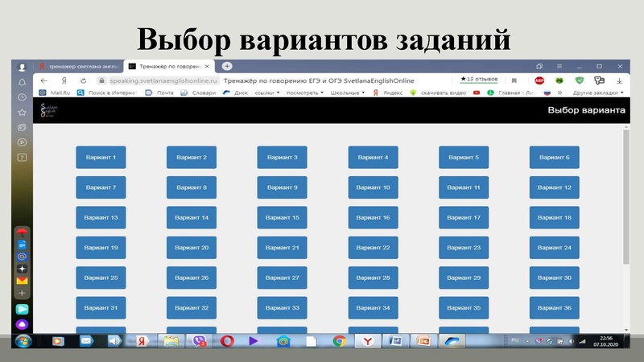Open the Mail.Ru bookmark

click(x=55, y=93)
